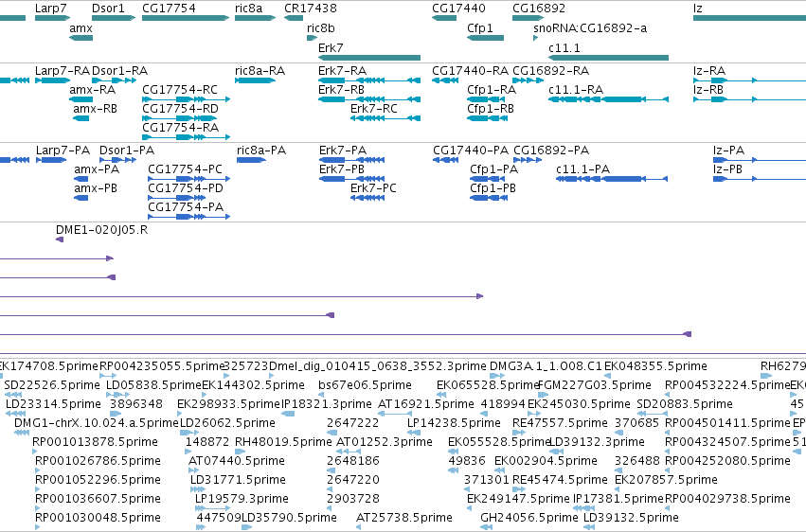
Task: Select the CG17754 gene bar
Action: tap(186, 18)
